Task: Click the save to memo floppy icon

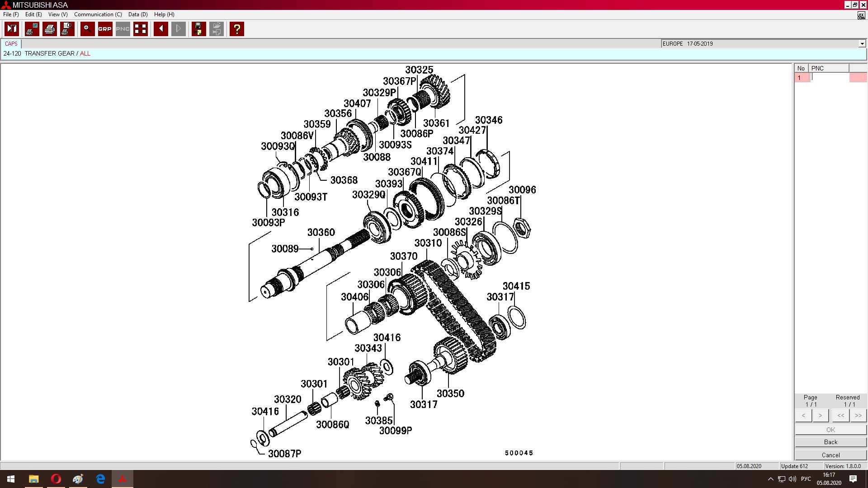Action: (x=198, y=29)
